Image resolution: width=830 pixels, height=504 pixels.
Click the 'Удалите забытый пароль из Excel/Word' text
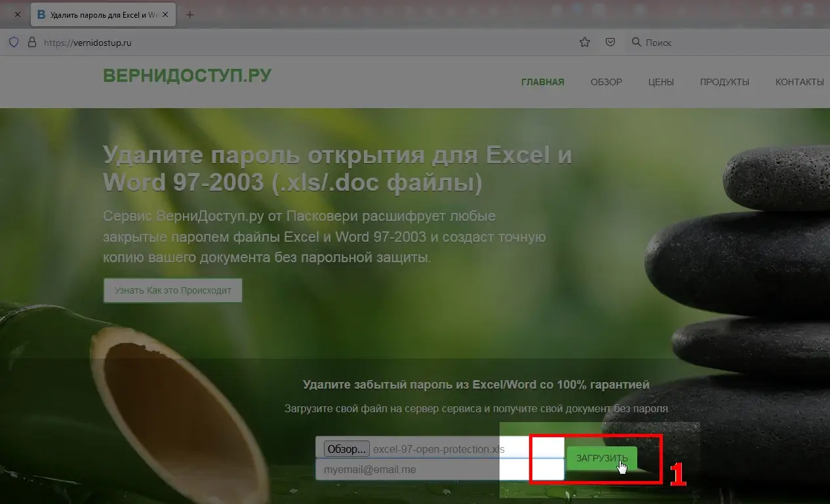(x=476, y=385)
